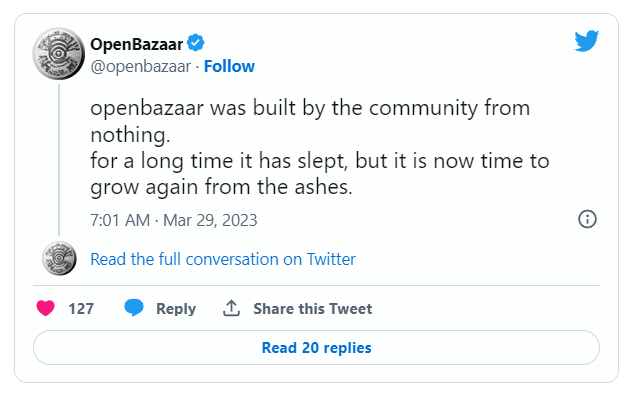Click the blue reply speech bubble icon

click(x=134, y=308)
